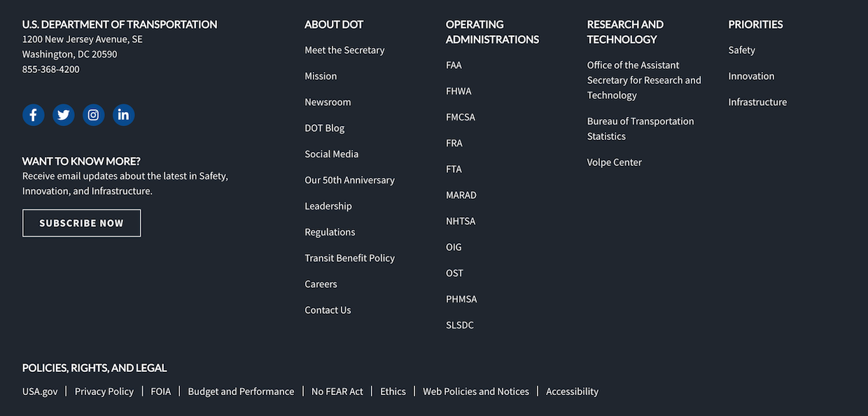Screen dimensions: 868x416
Task: Click the Priorities heading
Action: click(755, 25)
